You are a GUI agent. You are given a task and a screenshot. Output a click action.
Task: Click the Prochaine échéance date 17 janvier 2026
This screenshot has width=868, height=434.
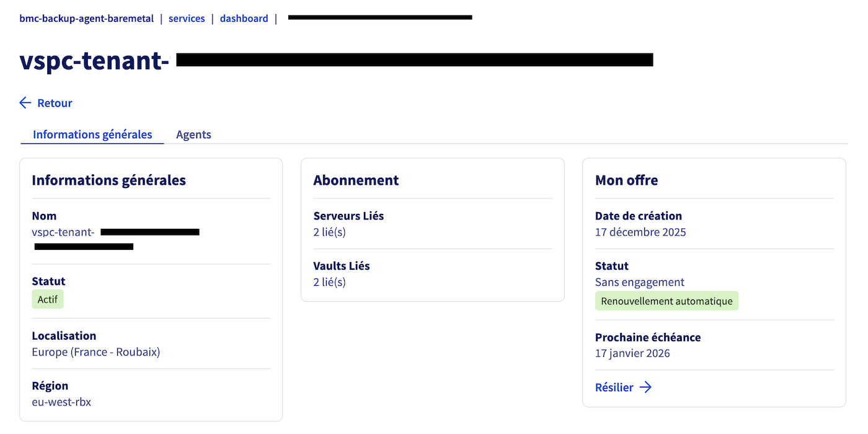(632, 353)
